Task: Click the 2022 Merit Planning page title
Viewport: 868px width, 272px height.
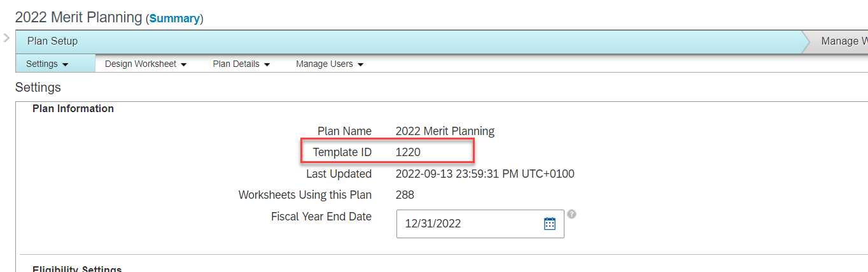Action: pyautogui.click(x=78, y=18)
